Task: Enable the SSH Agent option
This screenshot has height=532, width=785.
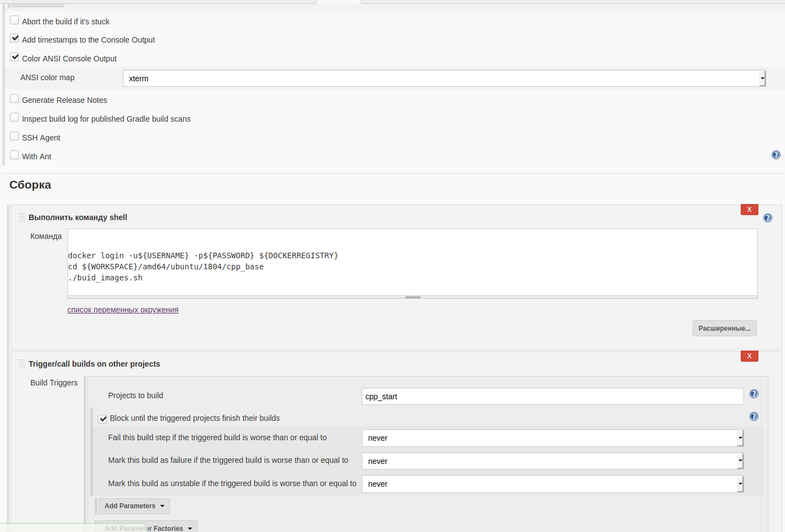Action: [x=15, y=137]
